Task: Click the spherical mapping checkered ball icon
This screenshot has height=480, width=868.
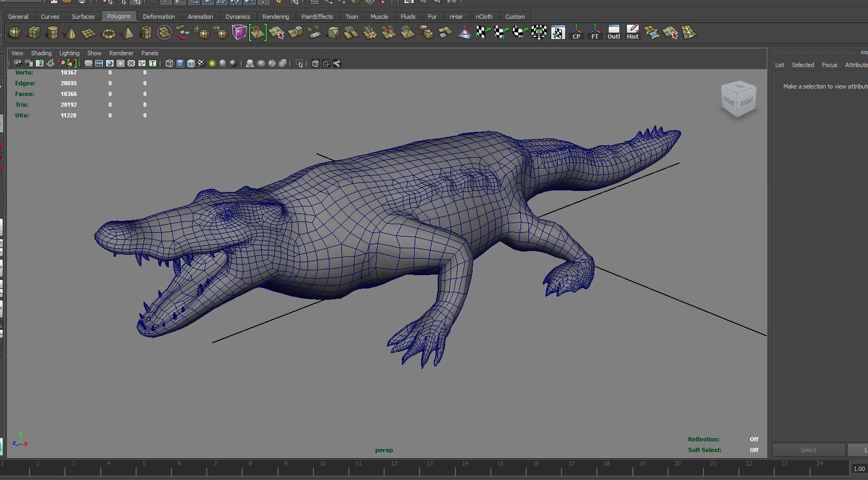Action: pos(520,32)
